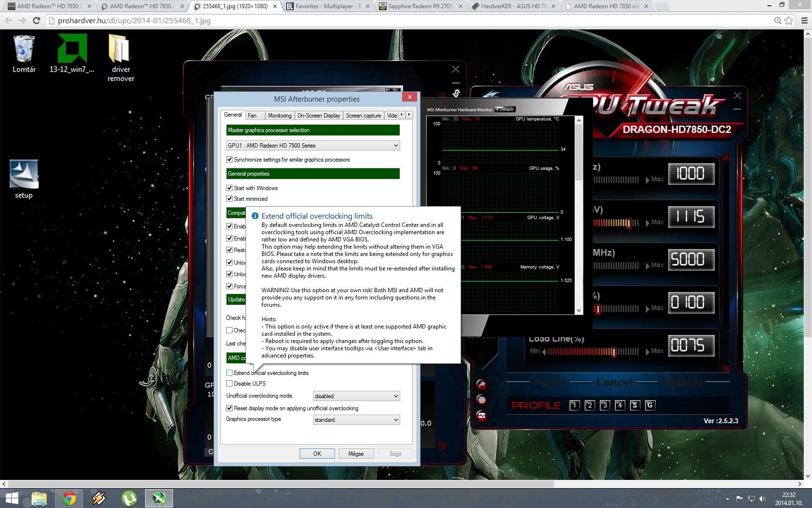Enable Extend official overclocking limits
Screen dimensions: 812x508
230,373
